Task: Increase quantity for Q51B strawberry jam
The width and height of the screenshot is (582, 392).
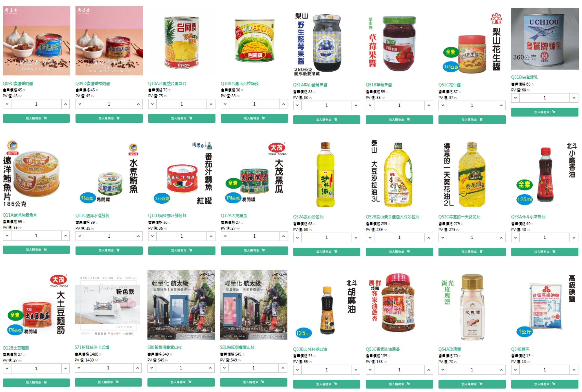Action: 429,105
